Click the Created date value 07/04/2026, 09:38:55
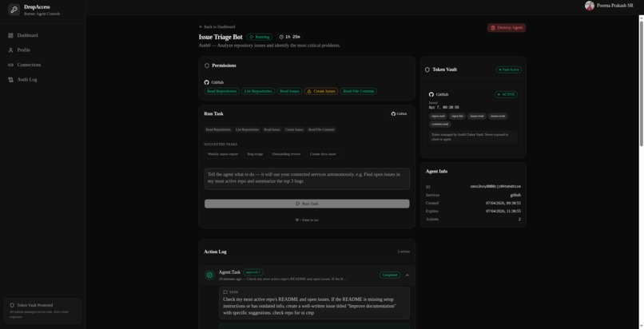The height and width of the screenshot is (329, 644). click(x=503, y=203)
